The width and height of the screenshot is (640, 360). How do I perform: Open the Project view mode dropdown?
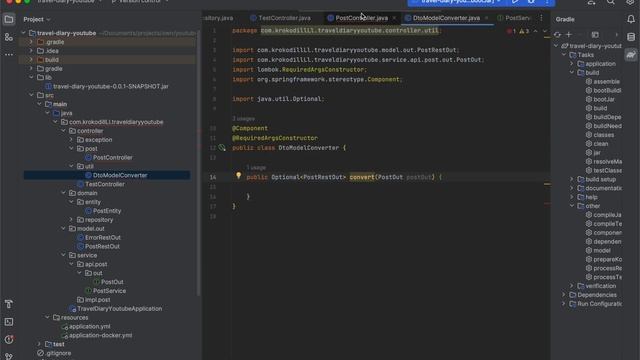click(x=37, y=19)
